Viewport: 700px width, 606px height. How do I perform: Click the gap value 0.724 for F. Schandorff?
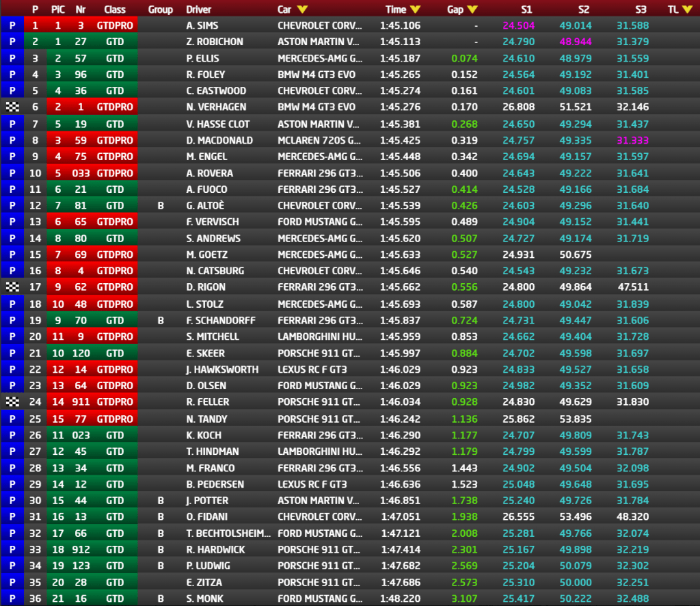click(x=464, y=320)
